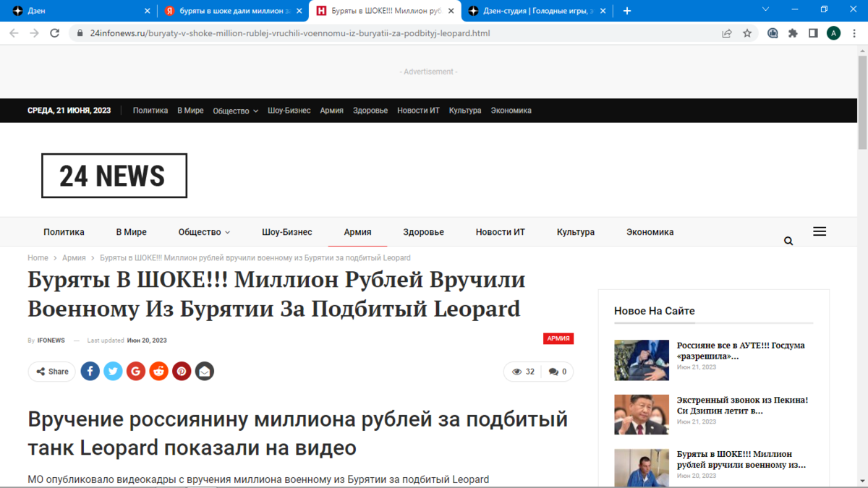
Task: Open sidebar article Экстренный звонок из Пекина
Action: [742, 405]
